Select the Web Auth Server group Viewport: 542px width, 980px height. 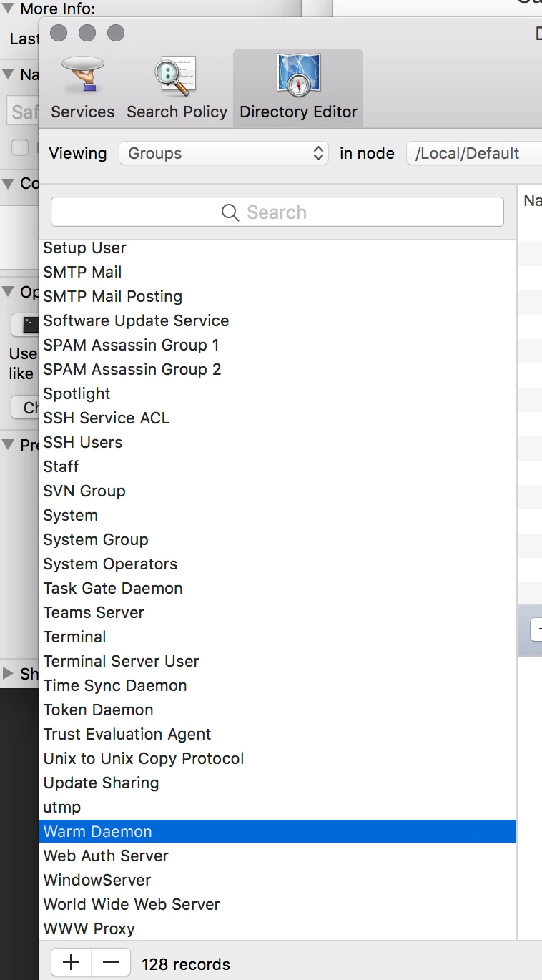tap(277, 856)
